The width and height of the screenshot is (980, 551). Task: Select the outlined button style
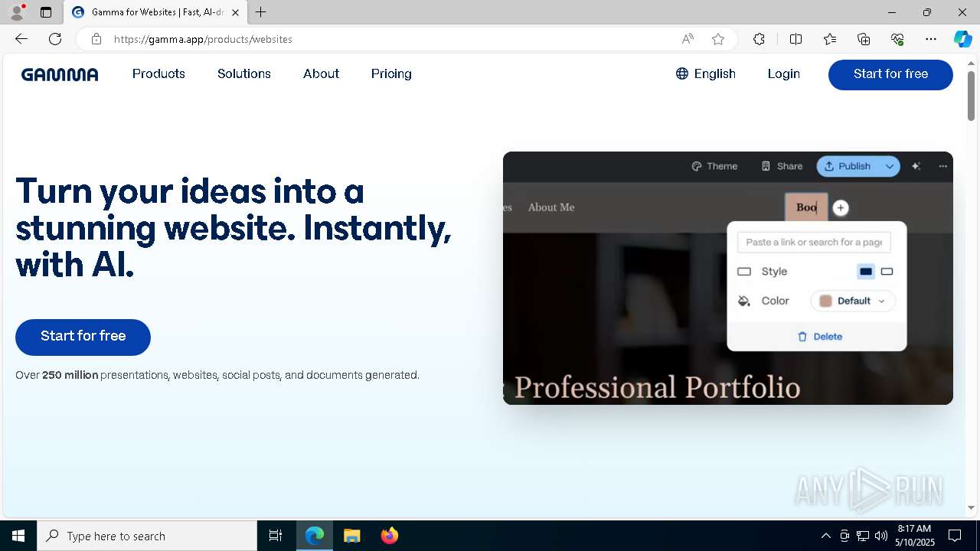(887, 272)
